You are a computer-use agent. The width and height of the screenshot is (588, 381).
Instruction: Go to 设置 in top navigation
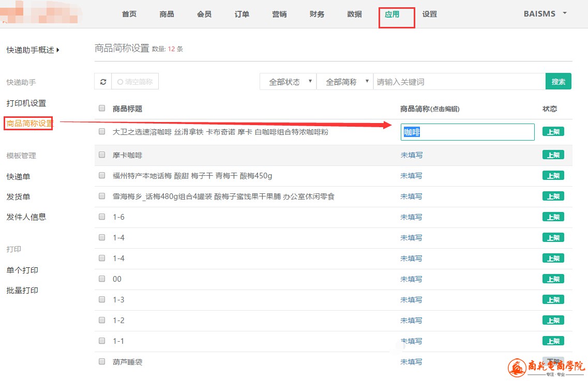[429, 14]
